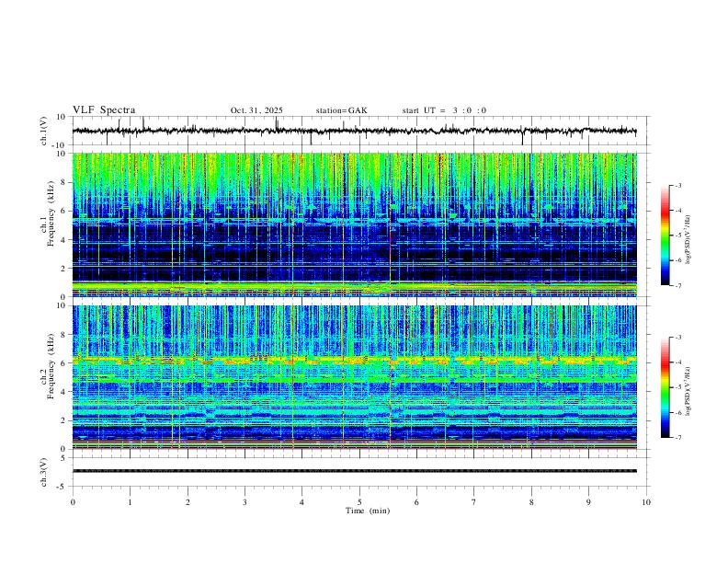This screenshot has height=563, width=728.
Task: Click the ch.1 frequency axis "8" tick label
Action: coord(63,182)
